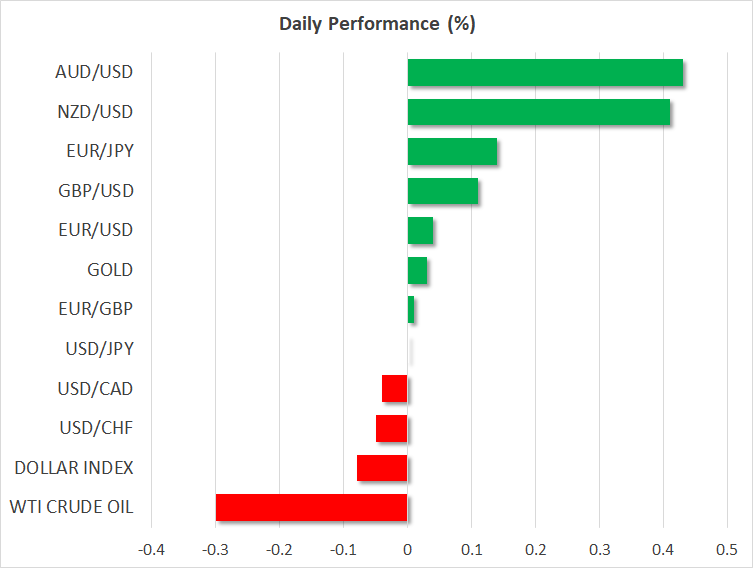Click the long red WTI CRUDE OIL bar

[x=311, y=507]
